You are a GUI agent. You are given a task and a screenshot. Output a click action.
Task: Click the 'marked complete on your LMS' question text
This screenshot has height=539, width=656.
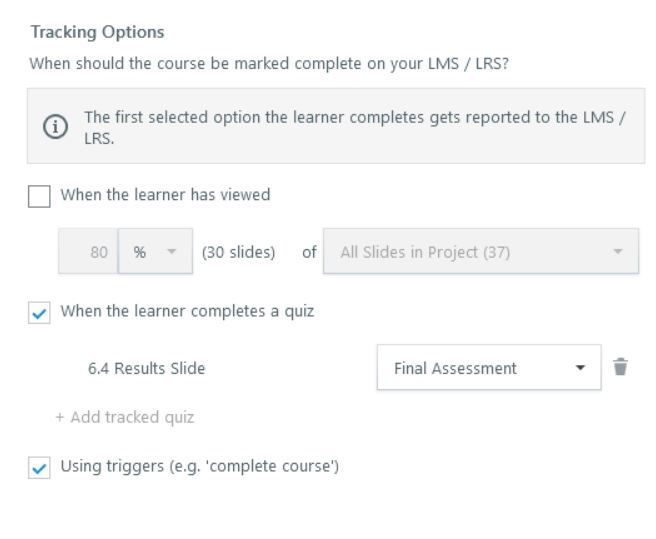point(269,64)
